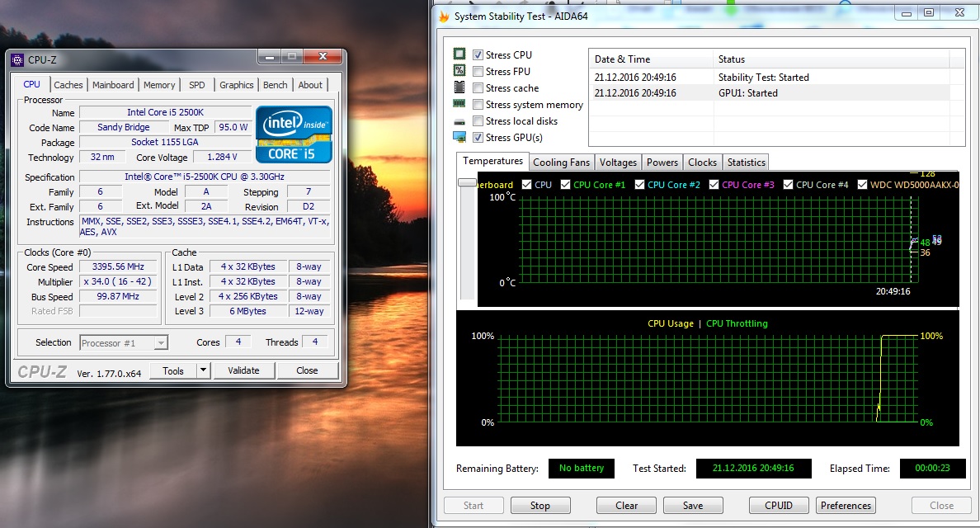Enable the Stress cache checkbox
This screenshot has width=980, height=528.
click(478, 88)
